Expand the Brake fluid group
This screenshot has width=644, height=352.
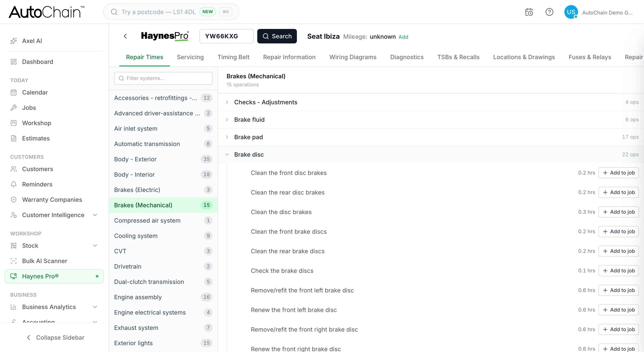431,120
